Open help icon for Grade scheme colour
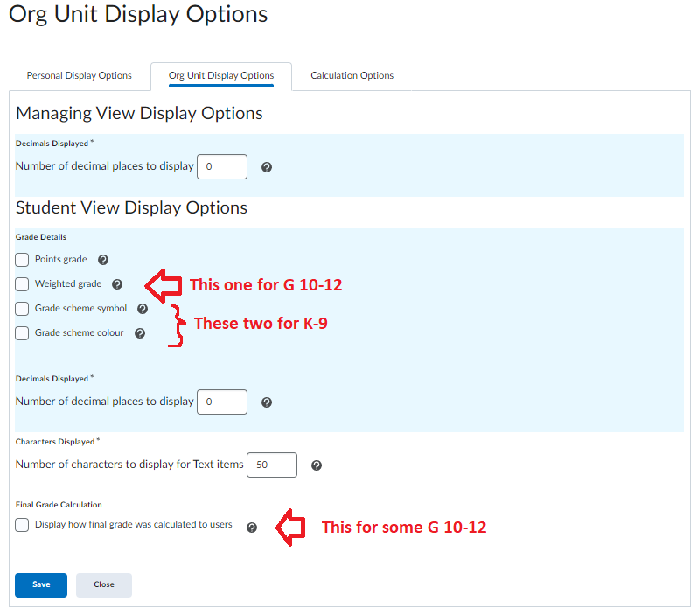Screen dimensions: 697x616 point(140,333)
